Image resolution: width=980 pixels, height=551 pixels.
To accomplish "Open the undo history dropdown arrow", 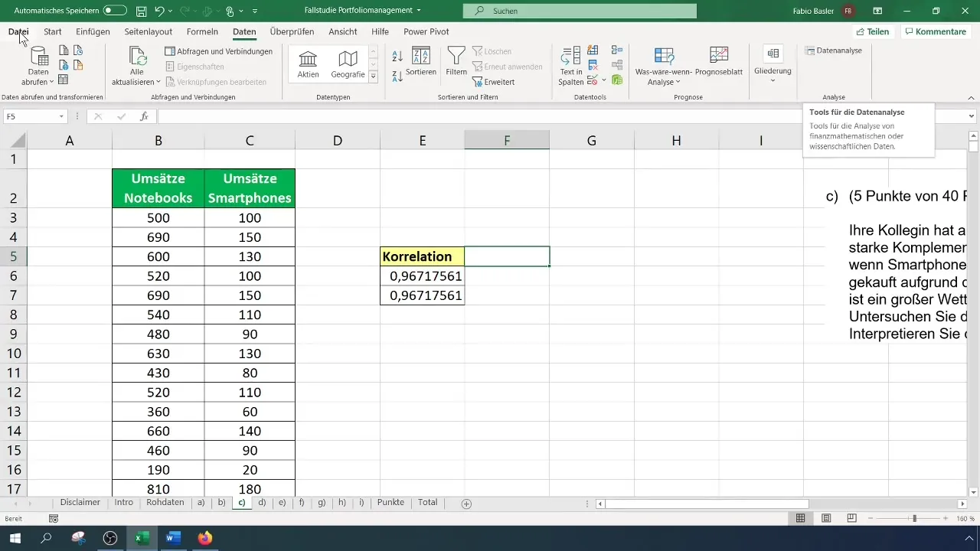I will [x=170, y=11].
